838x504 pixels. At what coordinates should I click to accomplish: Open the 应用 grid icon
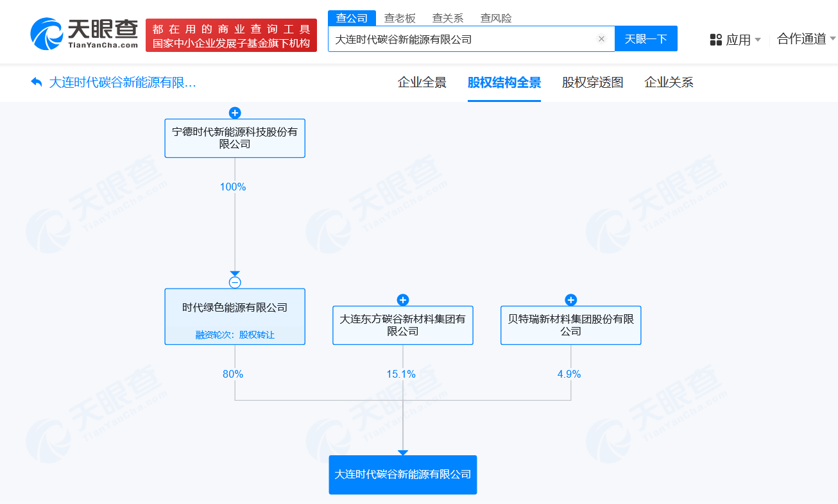716,40
